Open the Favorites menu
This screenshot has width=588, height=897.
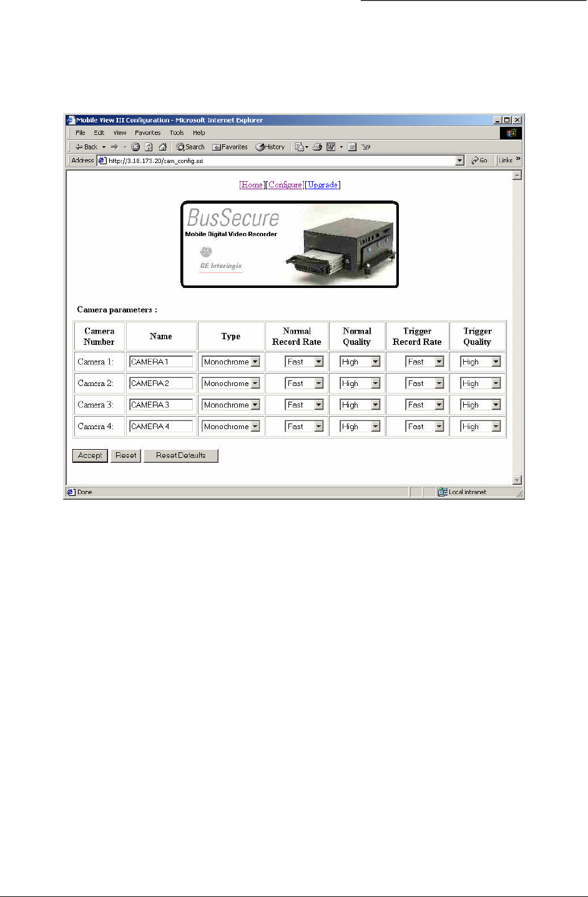(148, 132)
